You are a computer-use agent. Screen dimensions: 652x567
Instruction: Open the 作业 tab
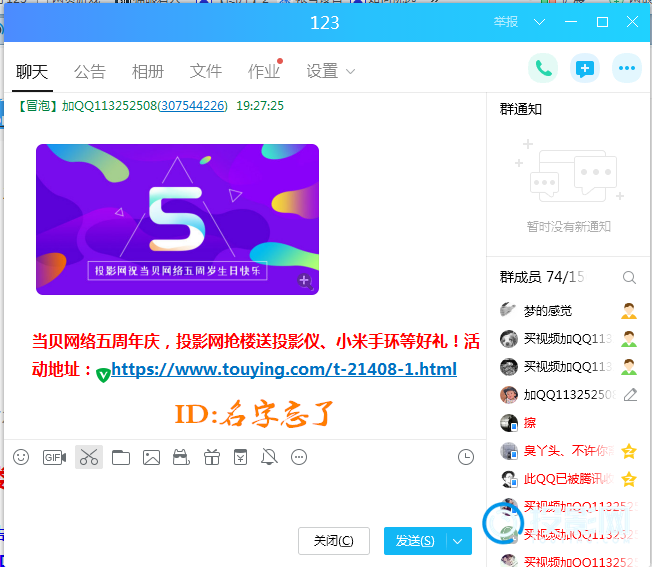click(x=264, y=71)
